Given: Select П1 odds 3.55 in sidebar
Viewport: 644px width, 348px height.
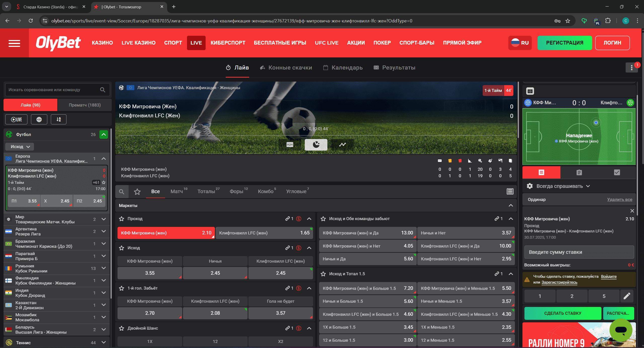Looking at the screenshot, I should coord(24,201).
